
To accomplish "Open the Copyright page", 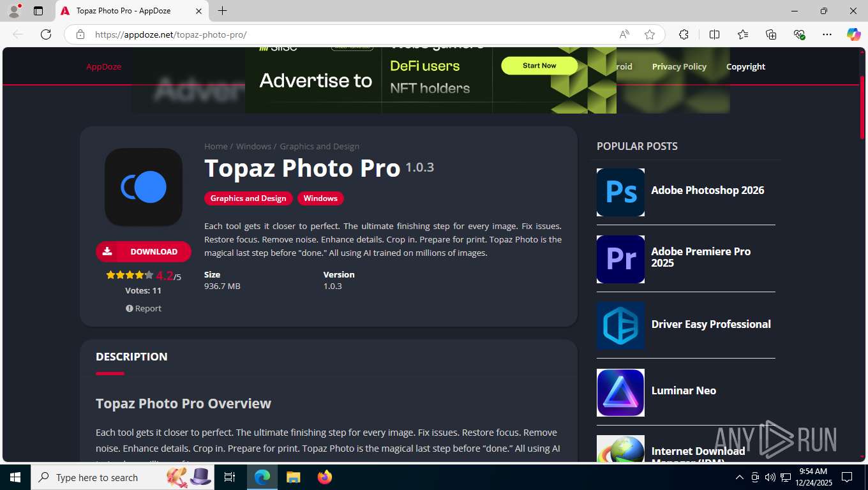I will [x=745, y=66].
